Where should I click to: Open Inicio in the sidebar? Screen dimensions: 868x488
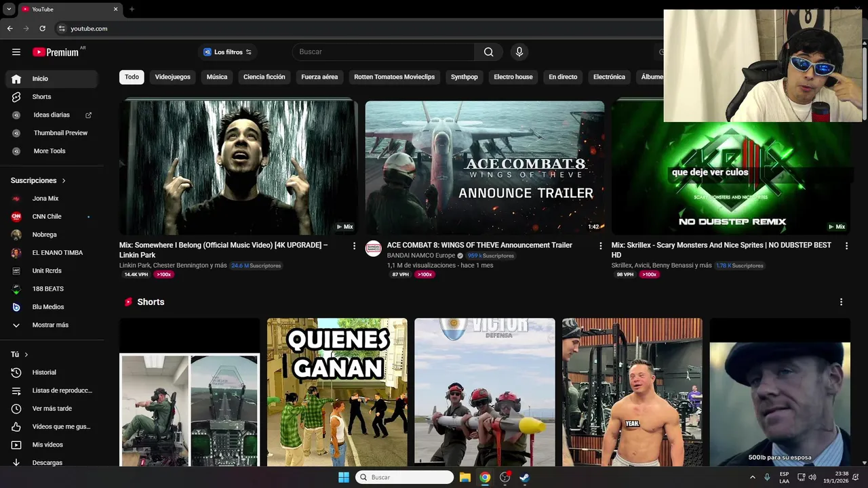tap(52, 79)
